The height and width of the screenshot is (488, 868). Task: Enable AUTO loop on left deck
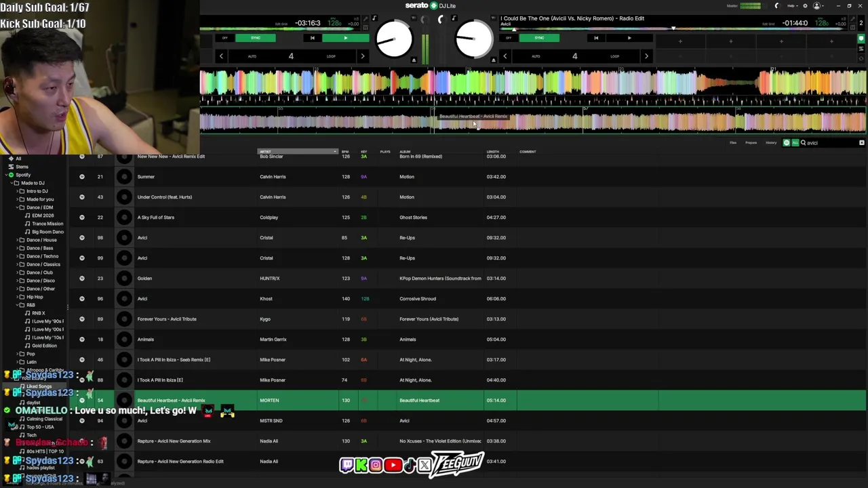(252, 56)
